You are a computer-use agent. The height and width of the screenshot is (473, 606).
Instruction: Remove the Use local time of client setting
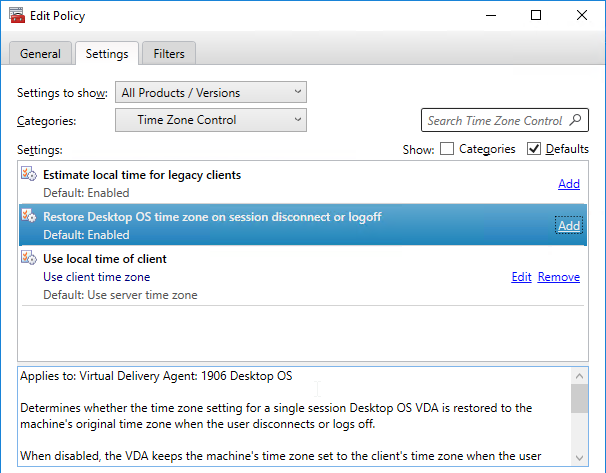[x=559, y=277]
